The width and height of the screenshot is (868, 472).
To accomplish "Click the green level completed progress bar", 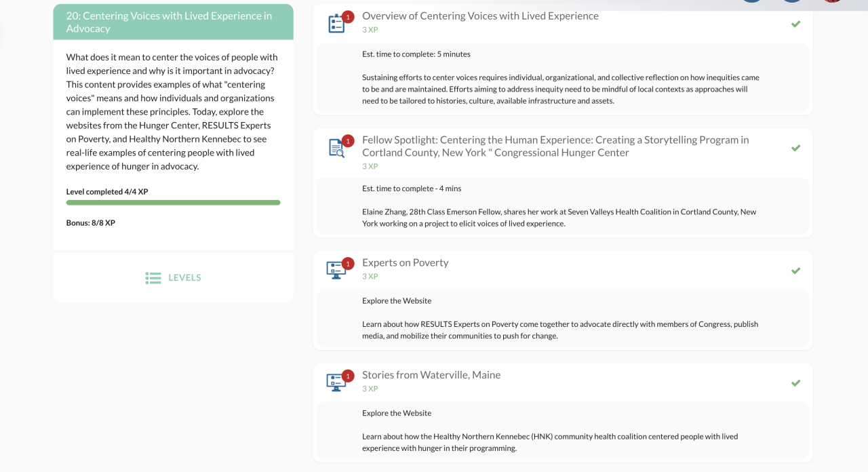I will click(173, 202).
